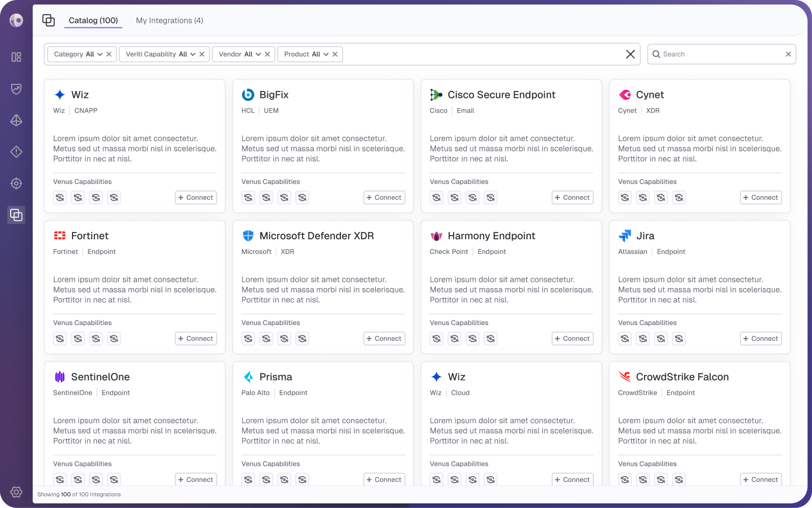Screen dimensions: 812x508
Task: Open the Harmony Endpoint card title
Action: click(491, 236)
